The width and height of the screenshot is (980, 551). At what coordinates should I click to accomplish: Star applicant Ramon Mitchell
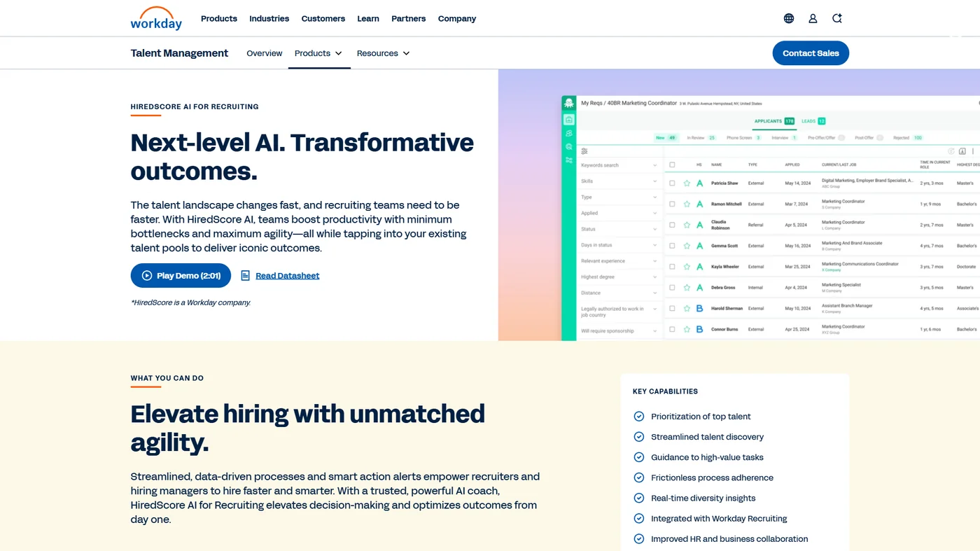point(687,204)
